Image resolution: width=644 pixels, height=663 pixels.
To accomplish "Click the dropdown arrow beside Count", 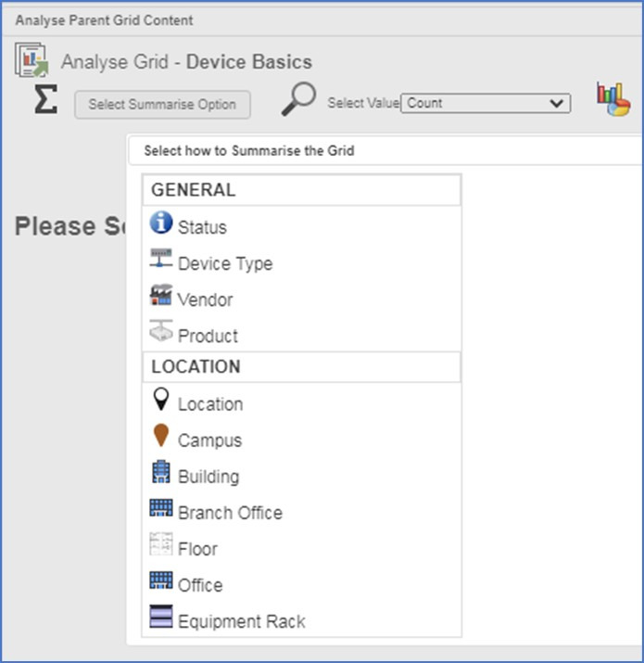I will (x=557, y=103).
